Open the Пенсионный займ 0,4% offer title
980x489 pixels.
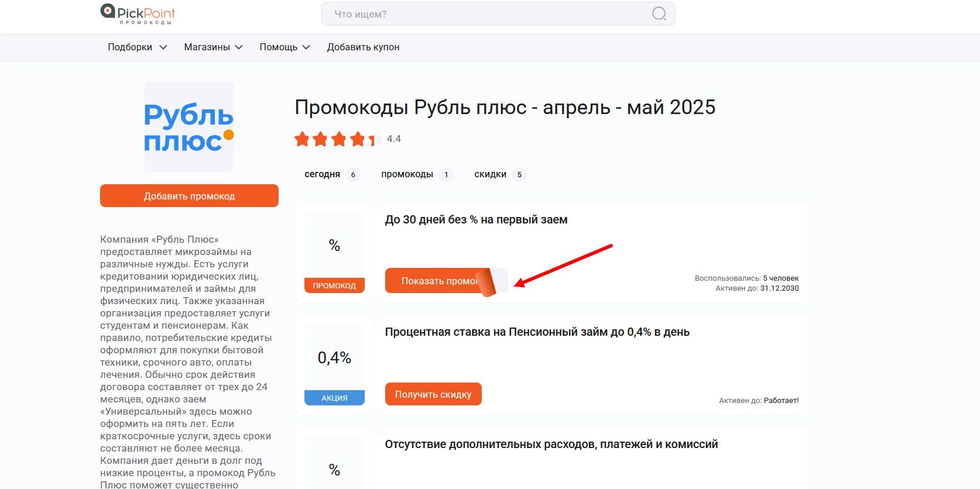click(x=537, y=332)
